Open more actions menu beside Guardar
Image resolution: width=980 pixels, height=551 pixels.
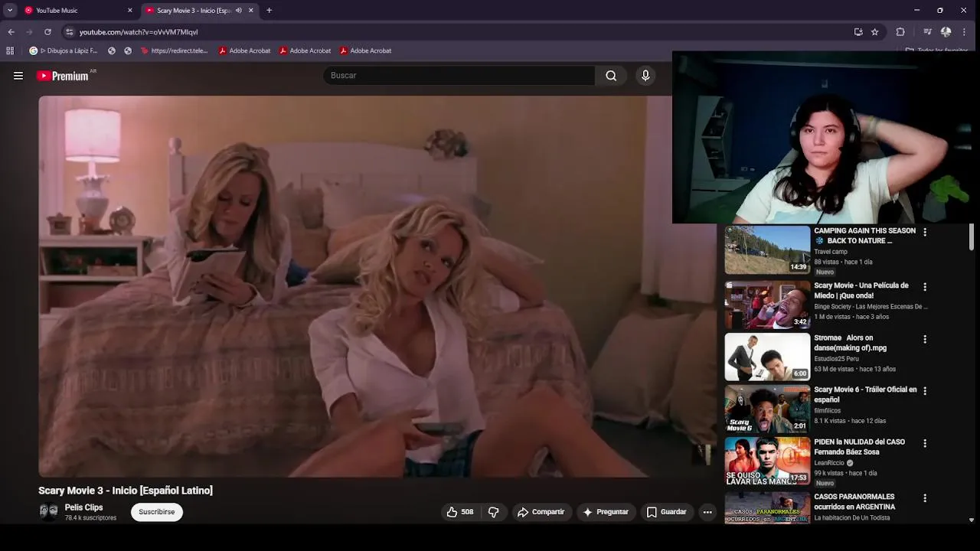pyautogui.click(x=707, y=512)
